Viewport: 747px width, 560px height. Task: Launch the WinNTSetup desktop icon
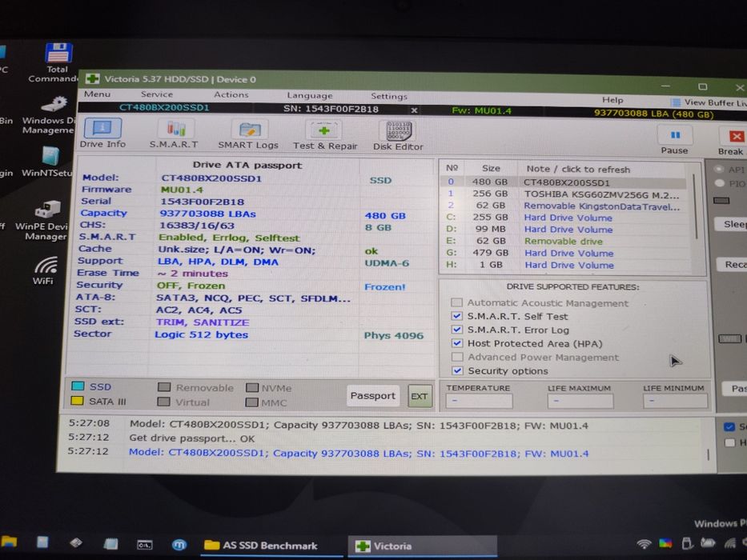(x=48, y=162)
